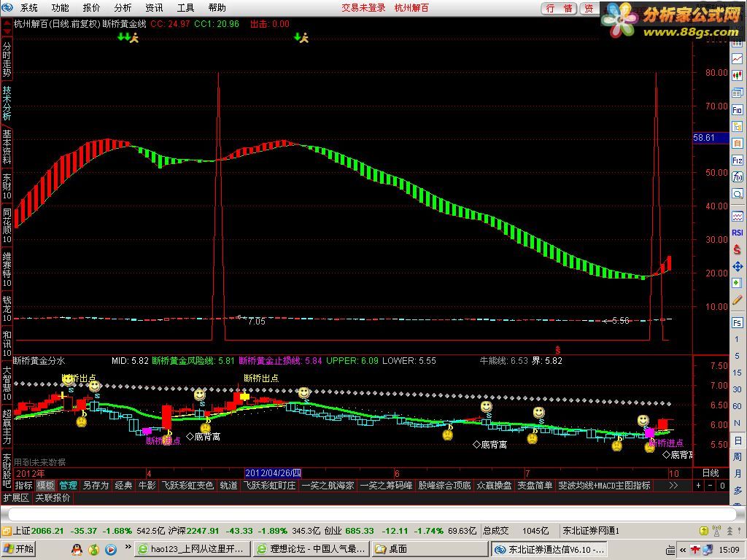Viewport: 747px width, 560px height.
Task: Select the 钱龙 side tab
Action: [7, 308]
